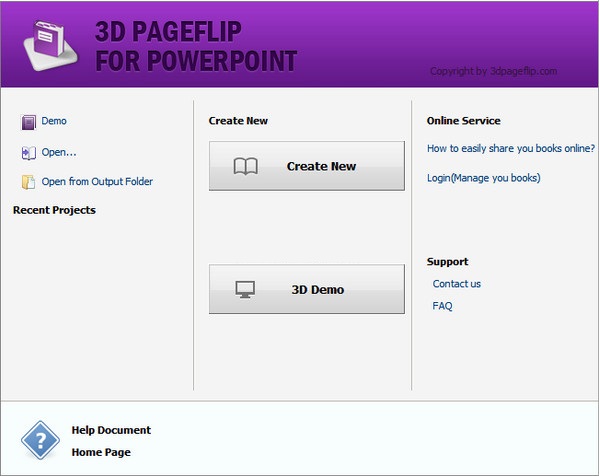Screen dimensions: 599x476
Task: Select the Open... link
Action: (x=59, y=152)
